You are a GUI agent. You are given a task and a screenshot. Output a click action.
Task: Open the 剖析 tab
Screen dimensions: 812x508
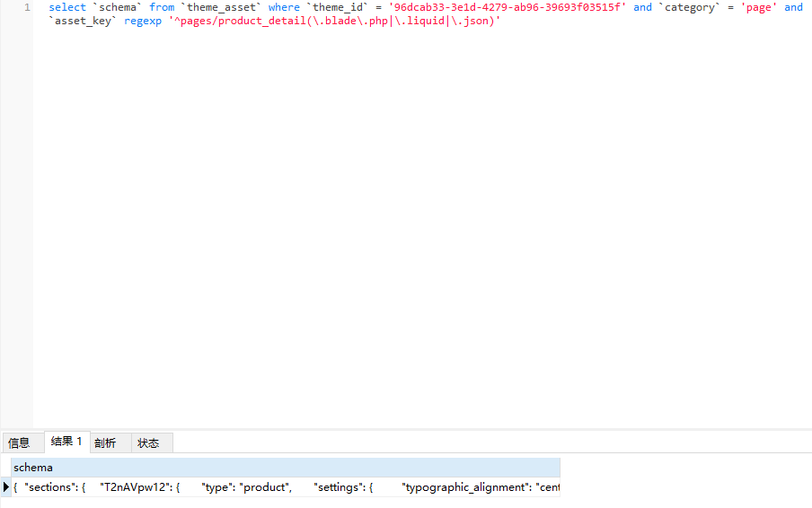tap(105, 442)
